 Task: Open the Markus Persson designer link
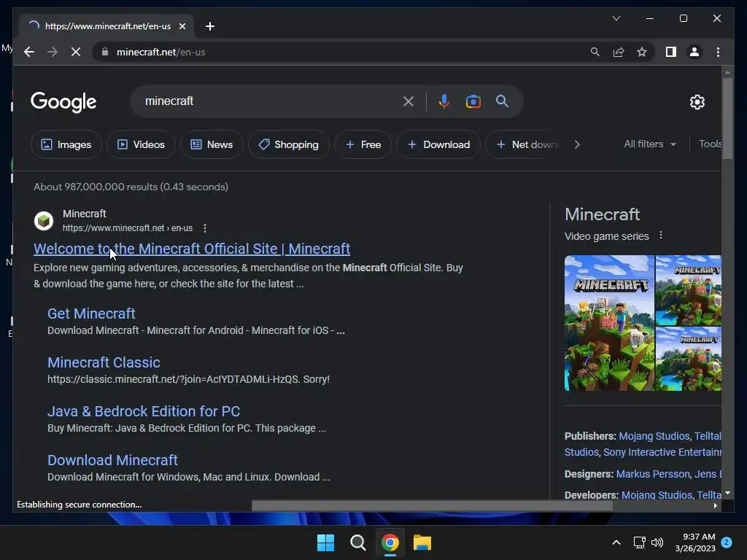[653, 474]
